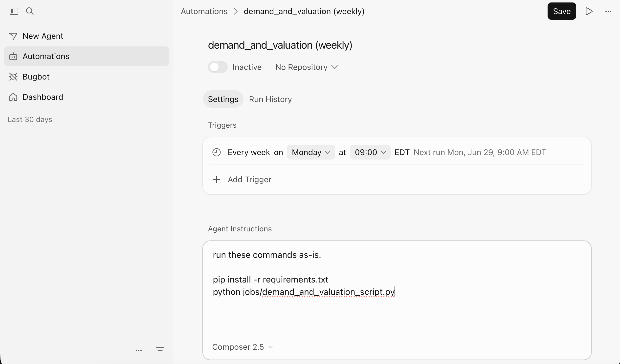This screenshot has height=364, width=620.
Task: Switch to the Settings tab
Action: (223, 99)
